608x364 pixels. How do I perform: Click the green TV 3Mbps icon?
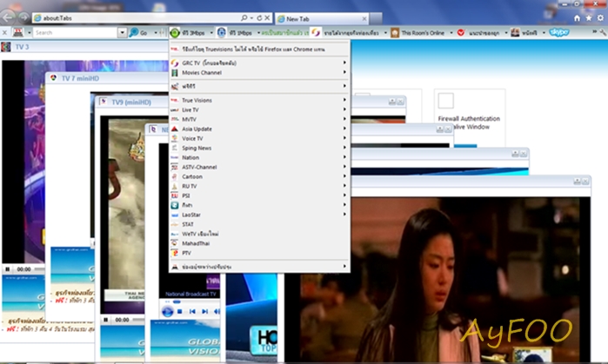[175, 33]
